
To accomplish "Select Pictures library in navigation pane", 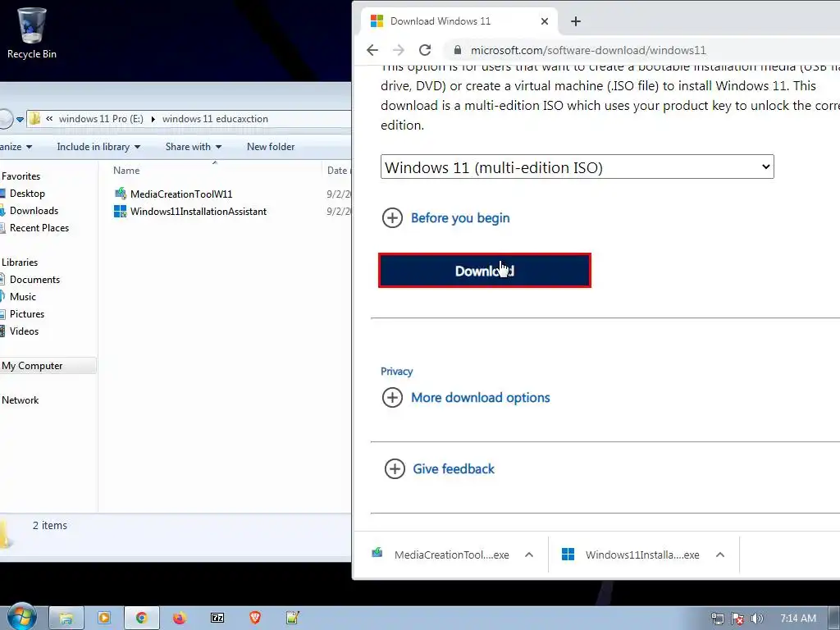I will 27,314.
